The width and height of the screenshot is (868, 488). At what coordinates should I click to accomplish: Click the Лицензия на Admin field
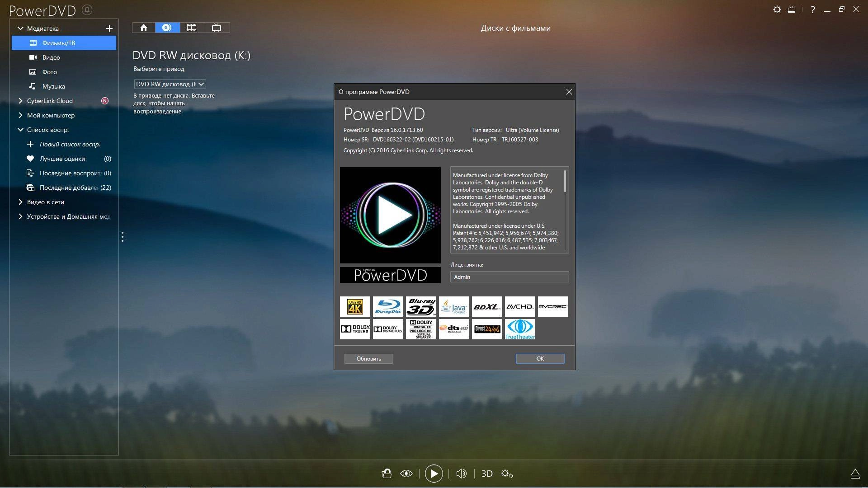(509, 277)
